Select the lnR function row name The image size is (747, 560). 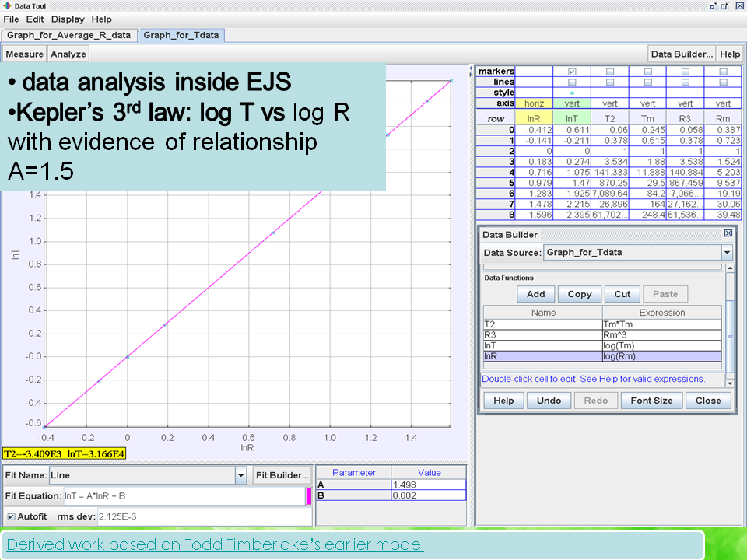543,356
